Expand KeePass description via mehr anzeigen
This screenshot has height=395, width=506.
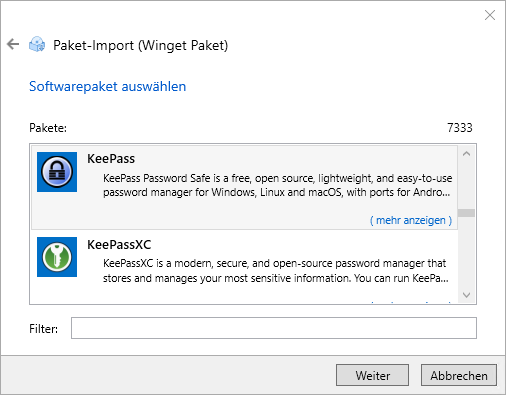click(411, 220)
